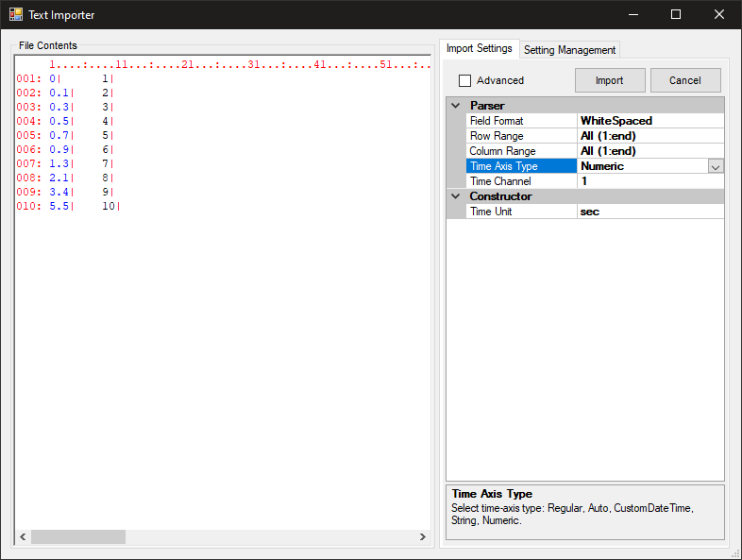Viewport: 742px width, 560px height.
Task: Click the Row Range value field
Action: pyautogui.click(x=649, y=136)
